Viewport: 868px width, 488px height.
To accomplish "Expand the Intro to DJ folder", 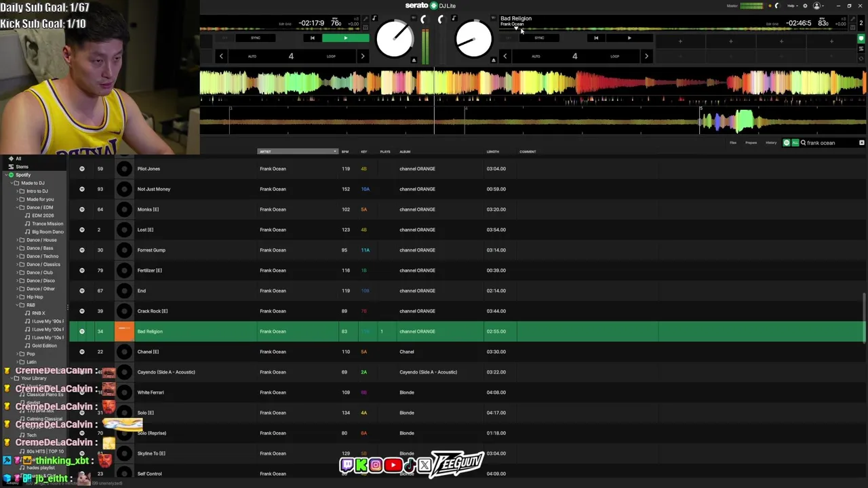I will (x=18, y=191).
